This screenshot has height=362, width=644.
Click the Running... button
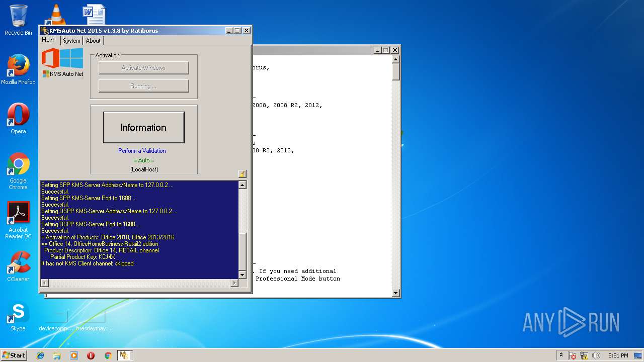(x=143, y=86)
